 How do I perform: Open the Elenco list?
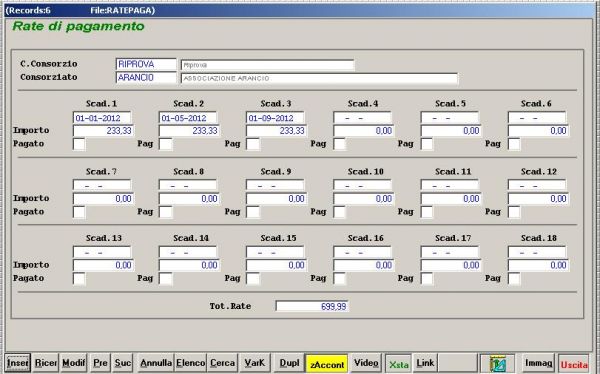pyautogui.click(x=191, y=363)
